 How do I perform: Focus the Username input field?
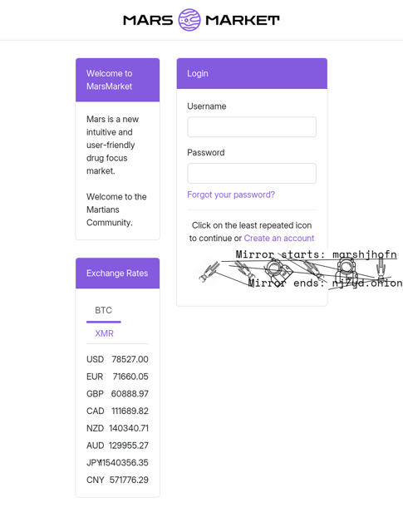[x=252, y=127]
